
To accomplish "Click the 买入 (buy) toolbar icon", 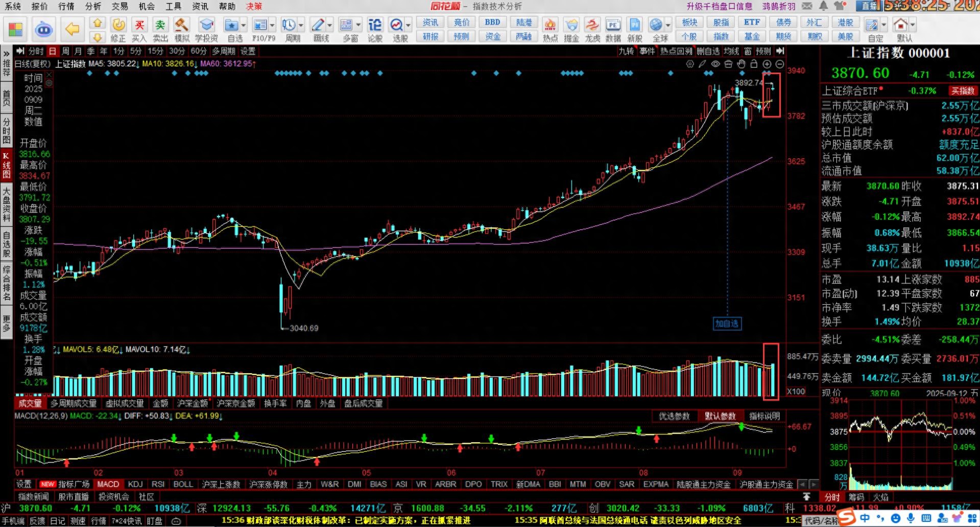I will click(x=139, y=29).
